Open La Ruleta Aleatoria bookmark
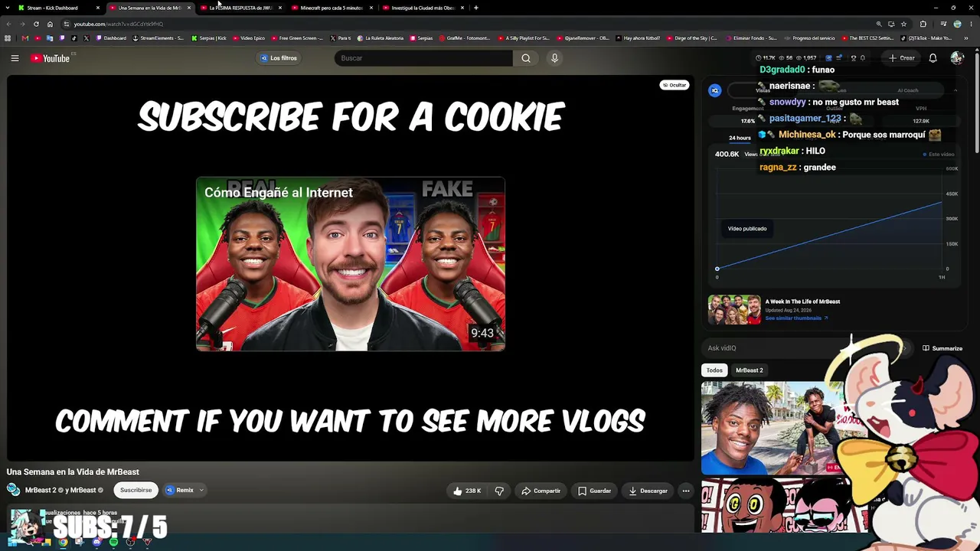 380,38
